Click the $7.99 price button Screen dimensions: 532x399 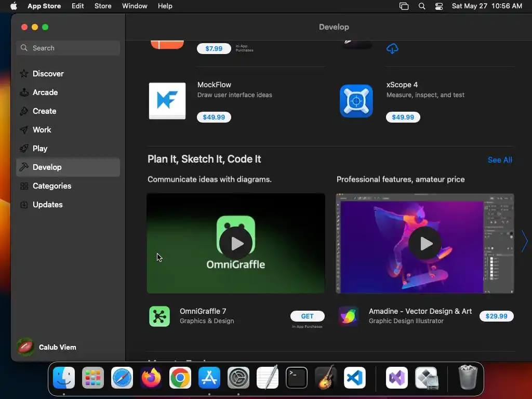[x=214, y=48]
